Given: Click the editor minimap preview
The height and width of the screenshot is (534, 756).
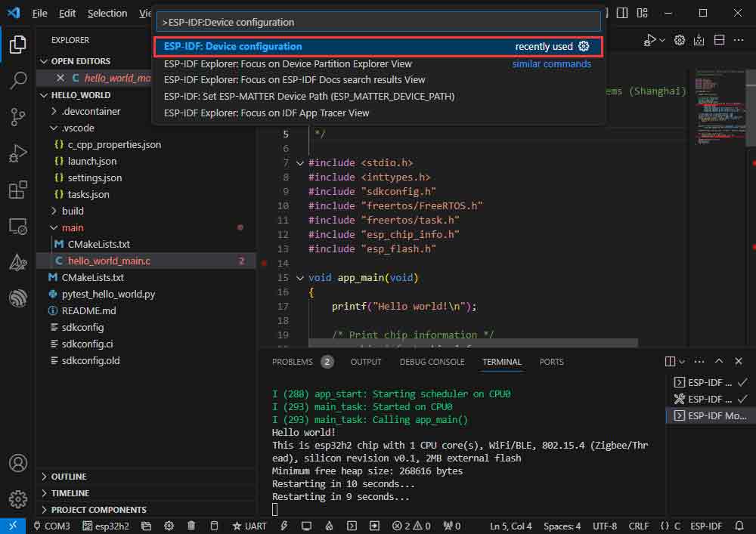Looking at the screenshot, I should tap(720, 108).
